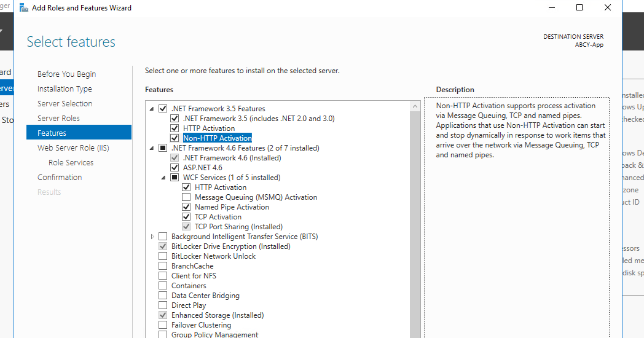The image size is (644, 338).
Task: Enable the Failover Clustering checkbox
Action: pos(163,325)
